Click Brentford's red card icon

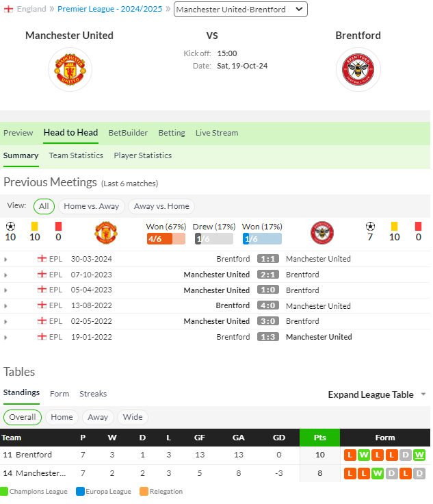[418, 226]
